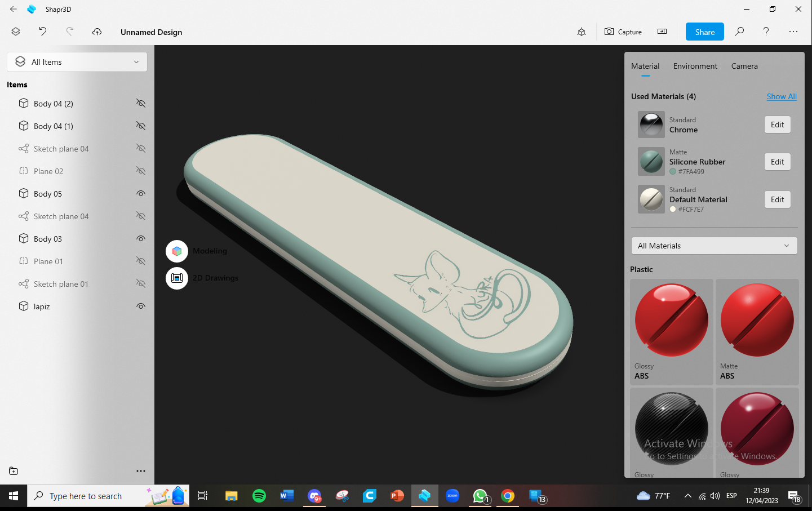Viewport: 812px width, 511px height.
Task: Click the Chrome material preview sphere
Action: click(651, 125)
